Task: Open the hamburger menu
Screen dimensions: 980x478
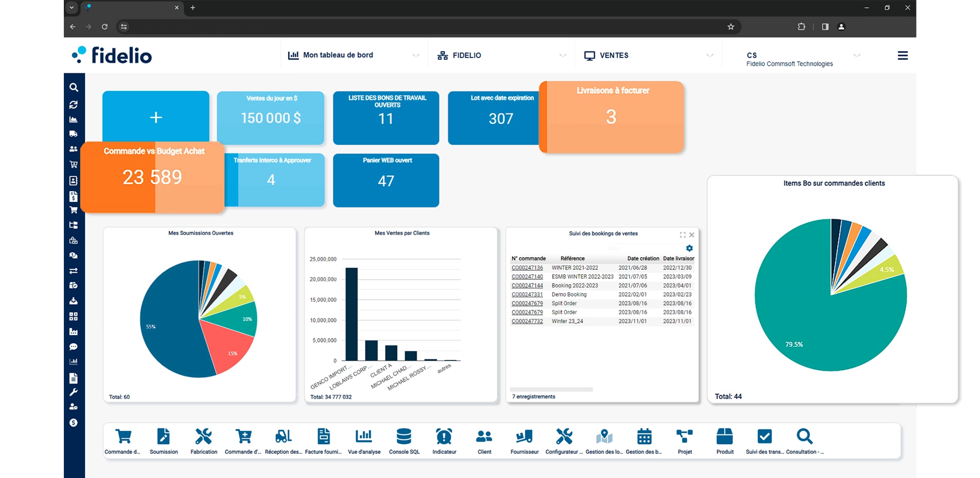Action: 903,55
